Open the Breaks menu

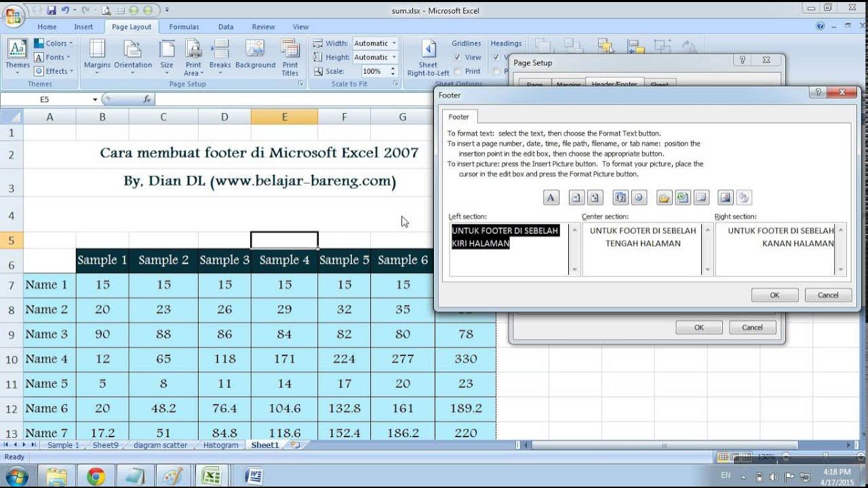(220, 58)
